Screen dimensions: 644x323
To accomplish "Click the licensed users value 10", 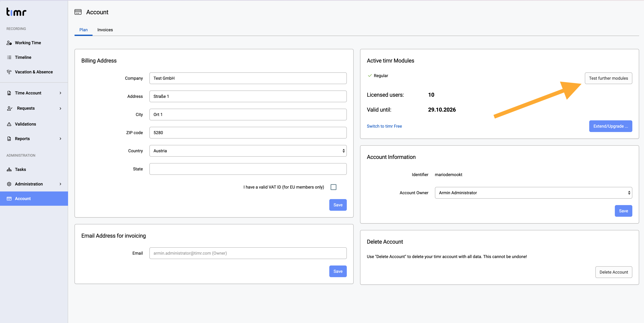I will tap(431, 95).
